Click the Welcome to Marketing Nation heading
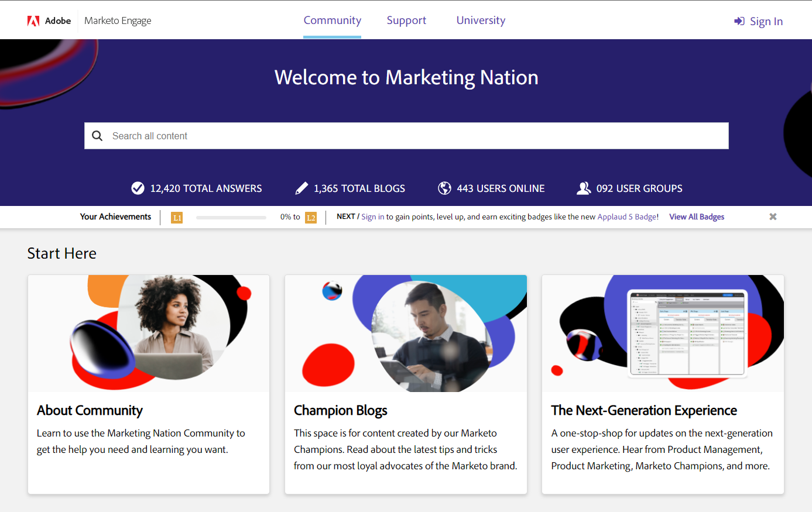This screenshot has height=512, width=812. (406, 77)
